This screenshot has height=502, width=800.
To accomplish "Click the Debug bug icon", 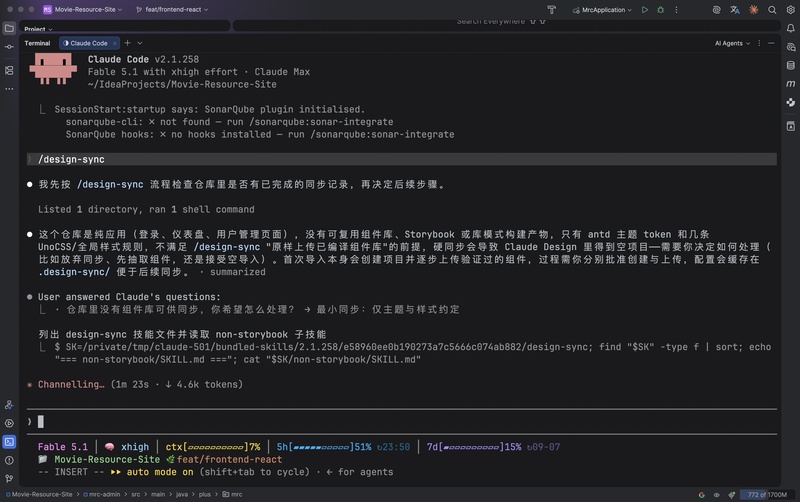I will coord(661,10).
